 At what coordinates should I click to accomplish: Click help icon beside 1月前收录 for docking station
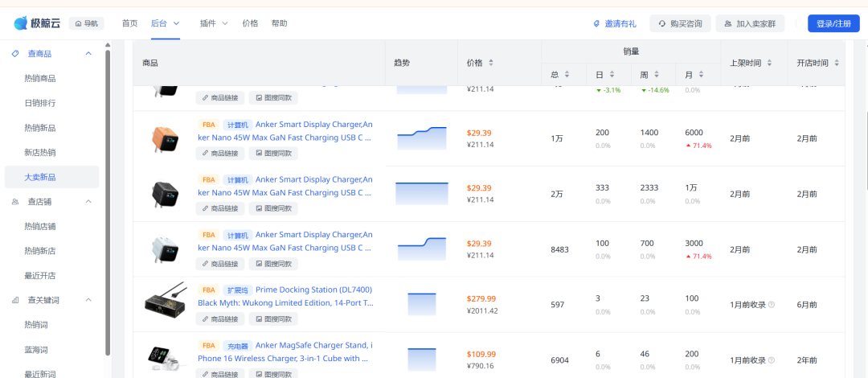772,305
